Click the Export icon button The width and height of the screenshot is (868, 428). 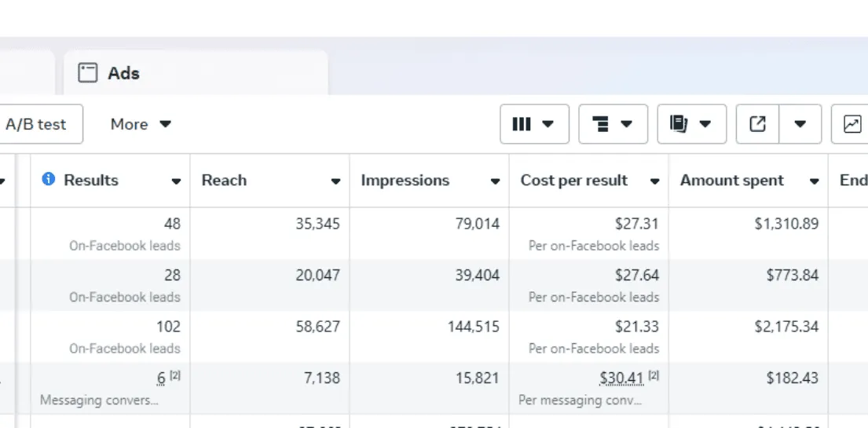coord(757,124)
